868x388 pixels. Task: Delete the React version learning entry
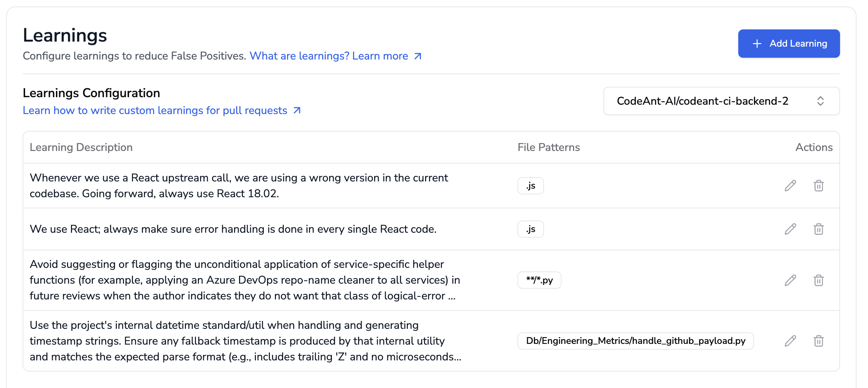pyautogui.click(x=819, y=186)
